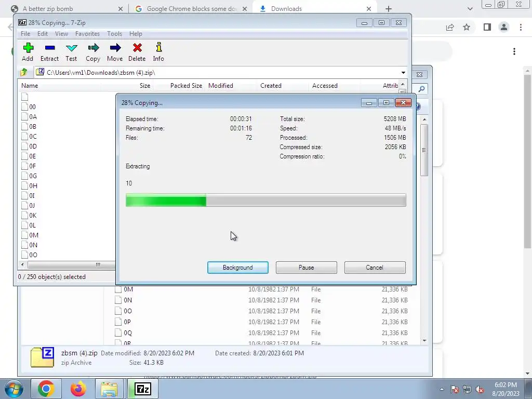The width and height of the screenshot is (532, 399).
Task: Click the volume icon in system tray
Action: point(480,389)
